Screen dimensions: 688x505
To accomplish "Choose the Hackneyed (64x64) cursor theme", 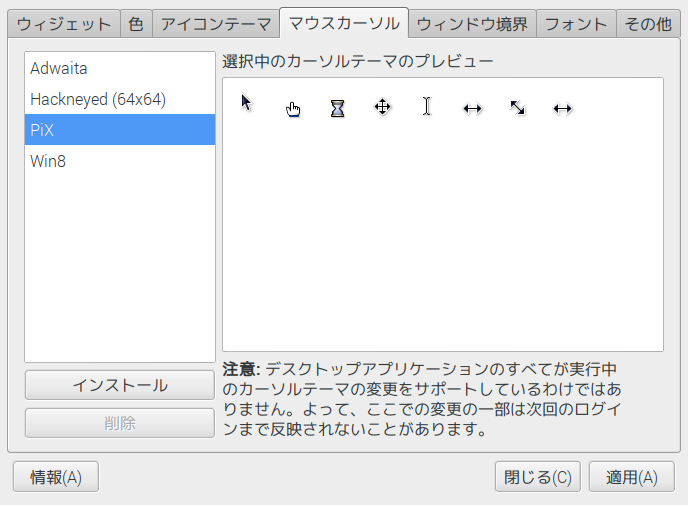I will (x=120, y=99).
